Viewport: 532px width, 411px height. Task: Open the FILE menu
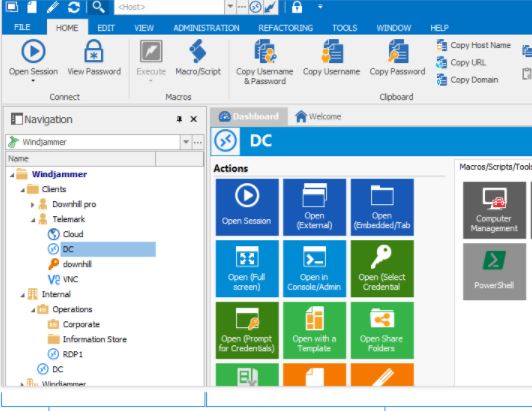point(22,27)
